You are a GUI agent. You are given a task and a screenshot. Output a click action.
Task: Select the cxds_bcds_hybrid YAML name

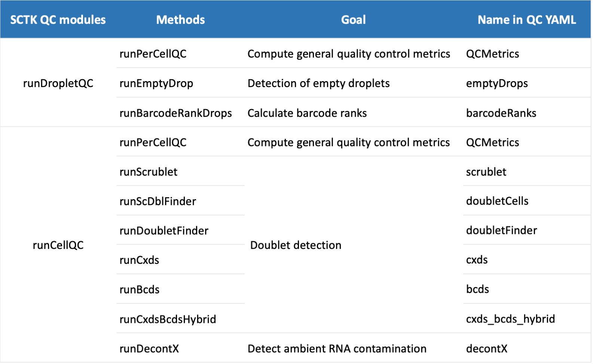(510, 318)
